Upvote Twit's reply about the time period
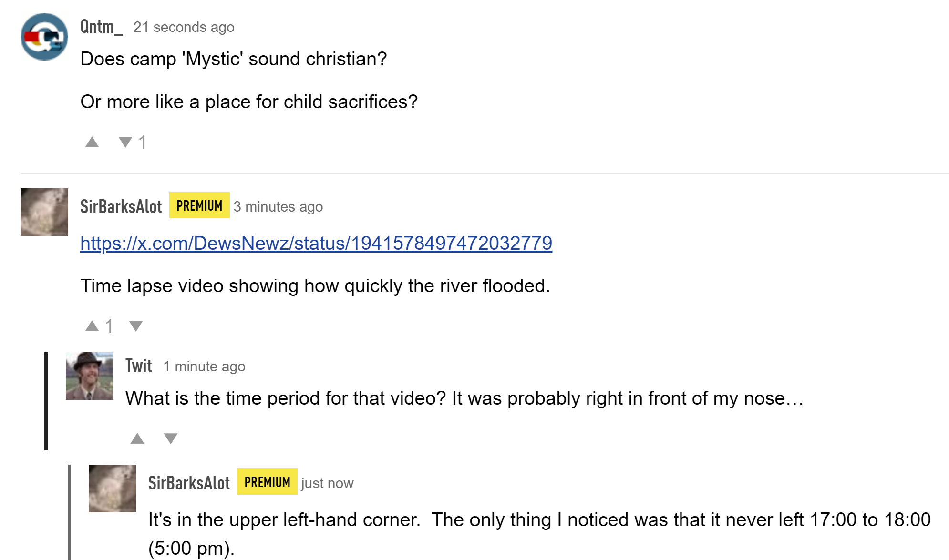 (137, 438)
